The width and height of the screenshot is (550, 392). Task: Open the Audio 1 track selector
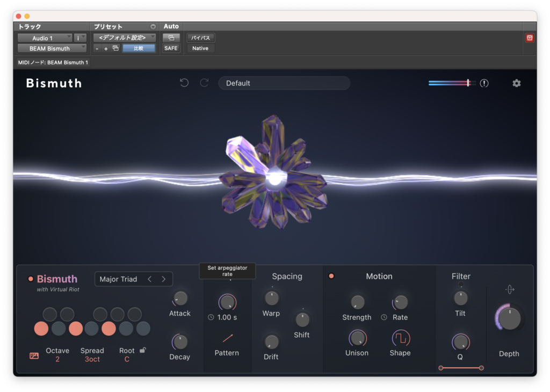click(x=45, y=38)
